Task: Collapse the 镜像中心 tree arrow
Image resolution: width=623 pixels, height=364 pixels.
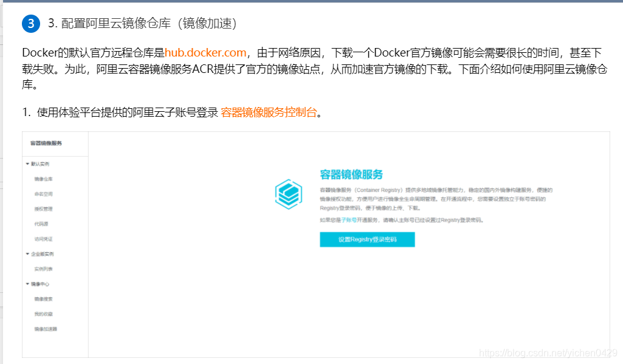Action: [x=27, y=284]
